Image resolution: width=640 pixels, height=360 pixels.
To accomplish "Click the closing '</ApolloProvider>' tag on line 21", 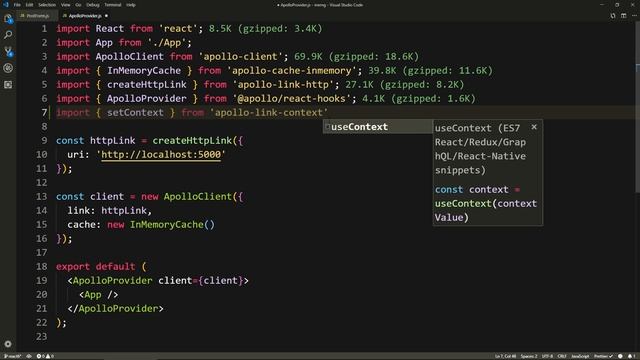I will (x=116, y=309).
